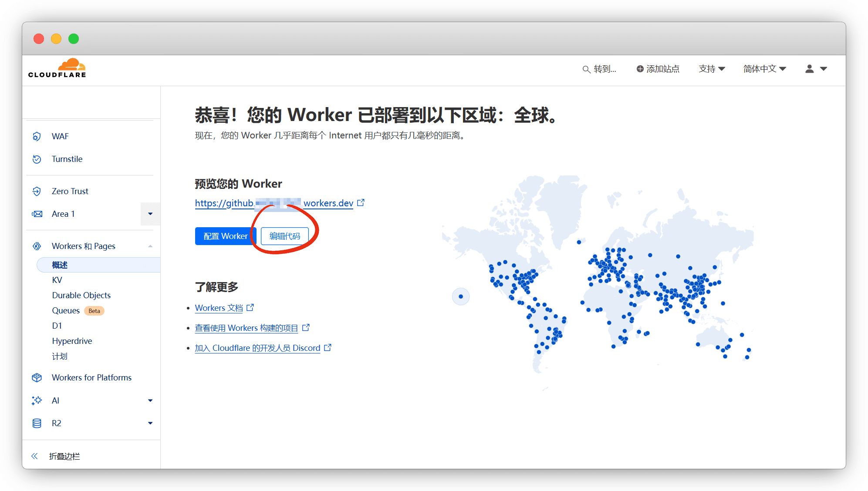Open WAF label in sidebar

click(60, 136)
